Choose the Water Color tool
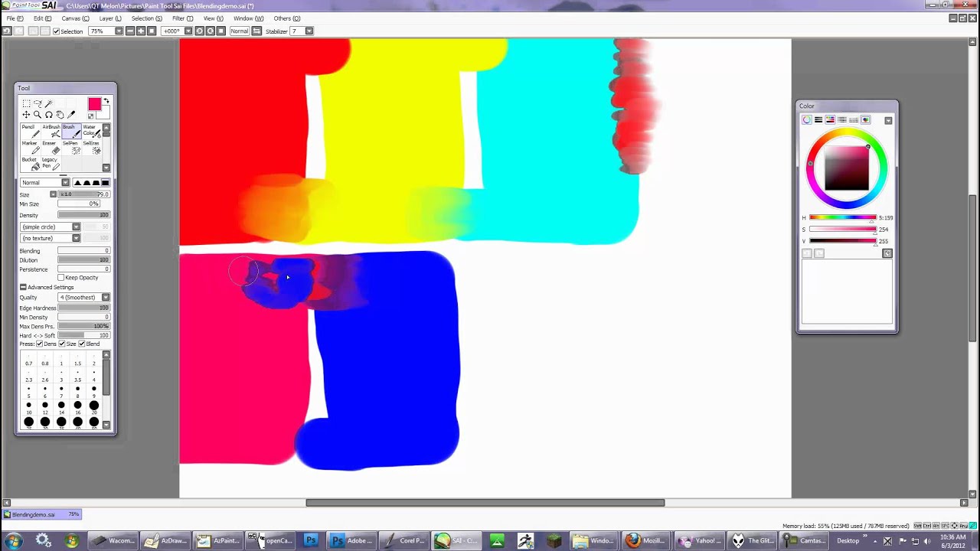This screenshot has width=980, height=551. click(x=91, y=131)
